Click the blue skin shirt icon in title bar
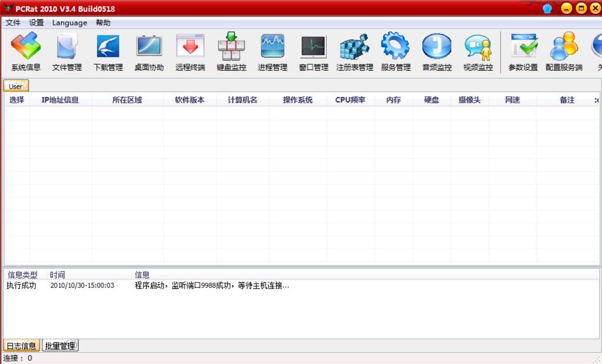 point(547,8)
